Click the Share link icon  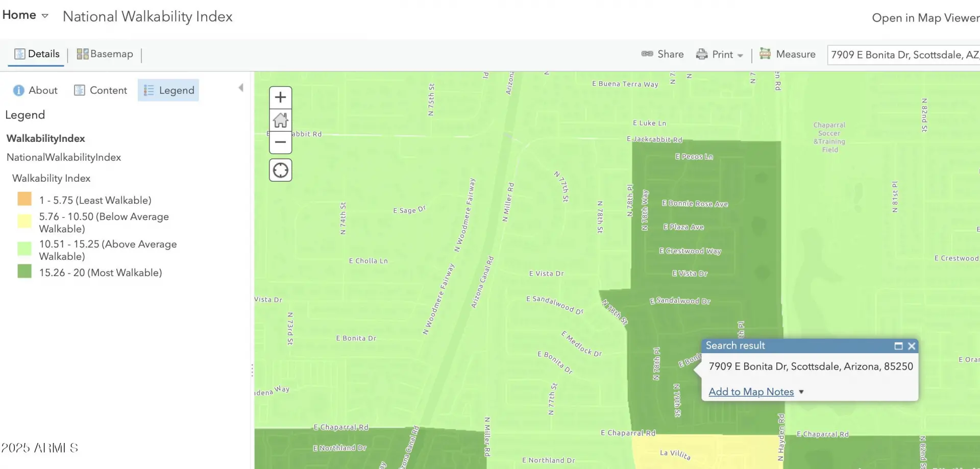click(x=647, y=54)
